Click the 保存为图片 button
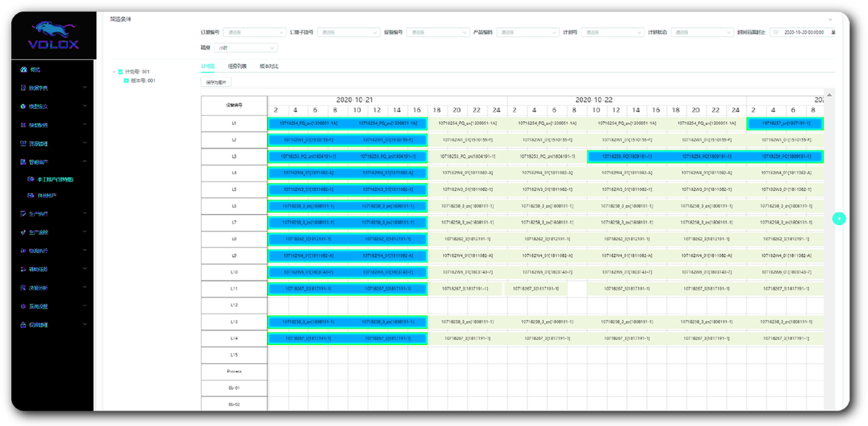This screenshot has height=426, width=868. coord(216,82)
